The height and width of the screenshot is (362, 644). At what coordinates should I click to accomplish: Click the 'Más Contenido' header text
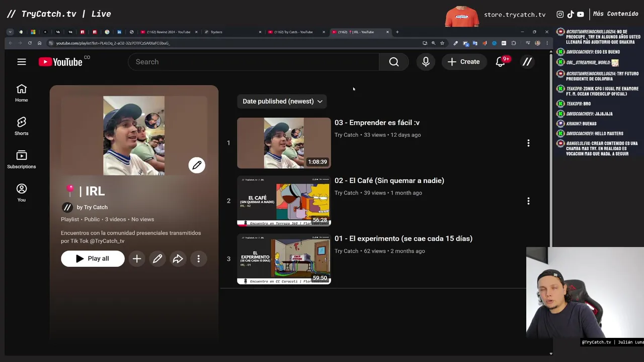615,14
